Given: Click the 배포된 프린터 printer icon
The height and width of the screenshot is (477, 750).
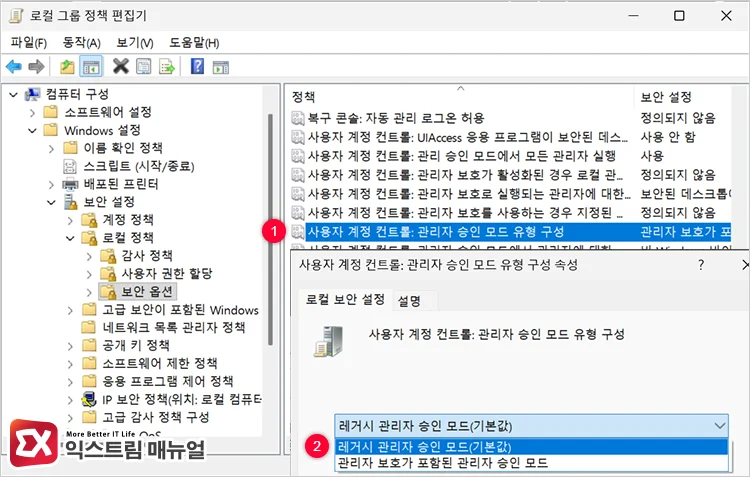Looking at the screenshot, I should [x=70, y=184].
